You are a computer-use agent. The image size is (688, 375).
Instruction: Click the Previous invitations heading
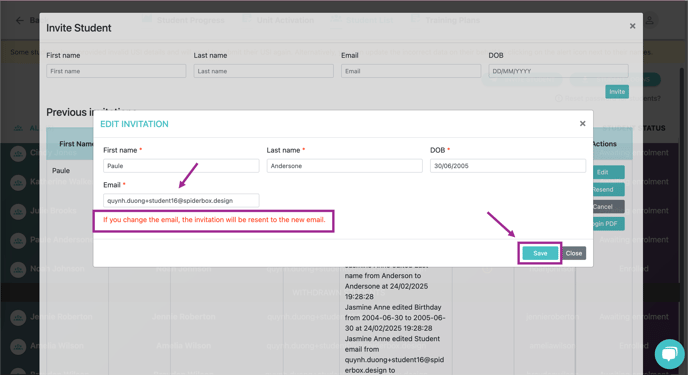(91, 112)
